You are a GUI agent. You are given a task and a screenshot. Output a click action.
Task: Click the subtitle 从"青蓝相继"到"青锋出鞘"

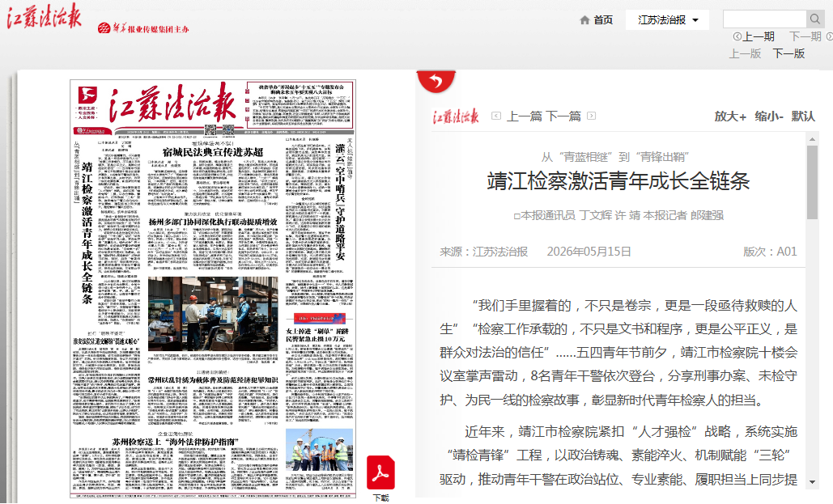(615, 157)
